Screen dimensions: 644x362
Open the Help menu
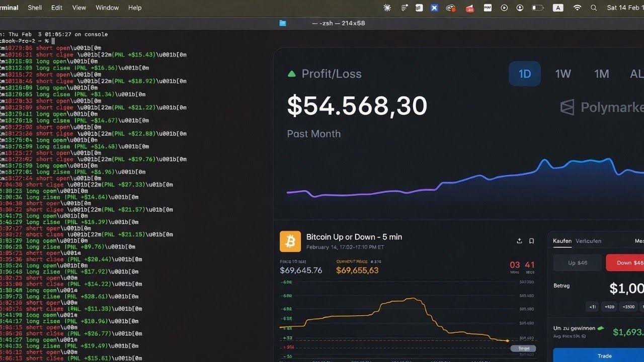[x=135, y=8]
